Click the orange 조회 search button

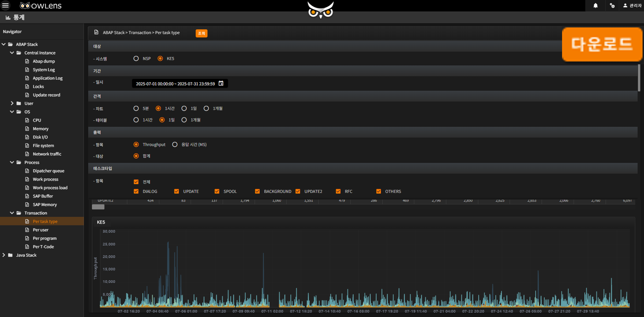[x=201, y=33]
